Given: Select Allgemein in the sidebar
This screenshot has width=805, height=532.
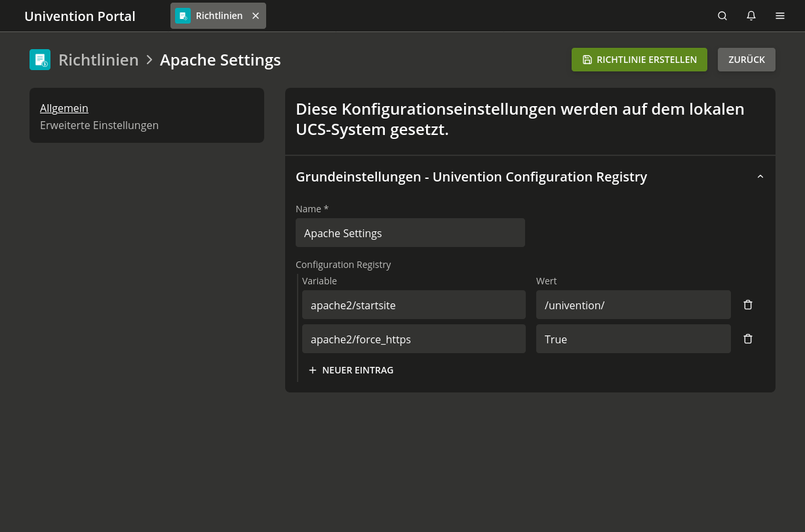Looking at the screenshot, I should [64, 108].
